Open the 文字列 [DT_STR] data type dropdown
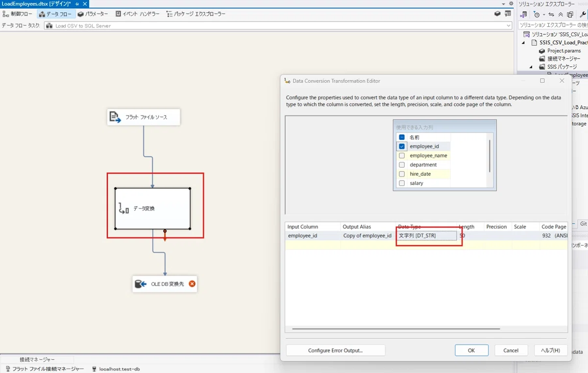 pos(426,236)
